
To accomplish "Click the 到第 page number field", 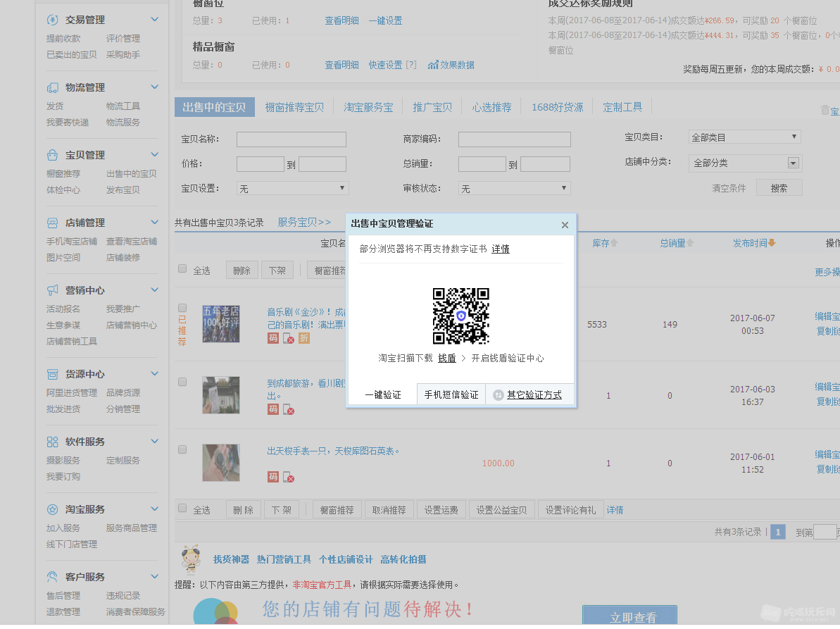I will coord(825,532).
